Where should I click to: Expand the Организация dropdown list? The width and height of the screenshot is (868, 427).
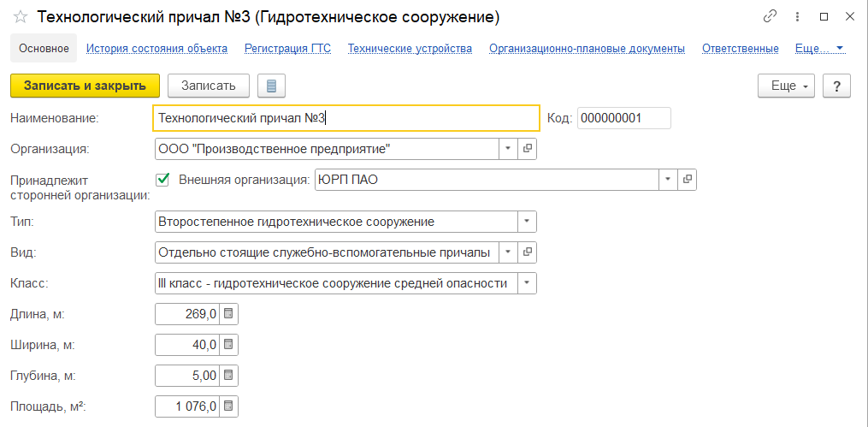tap(508, 148)
